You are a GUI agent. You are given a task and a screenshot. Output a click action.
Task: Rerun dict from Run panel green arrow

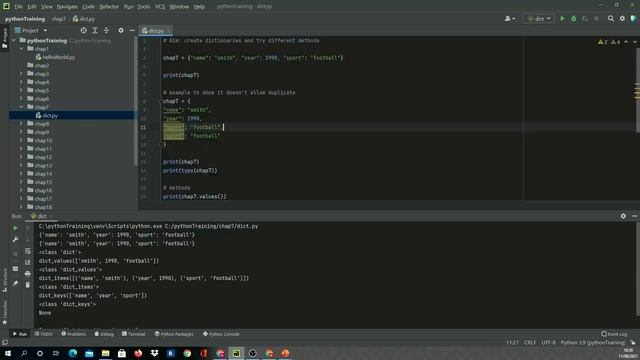pyautogui.click(x=15, y=228)
